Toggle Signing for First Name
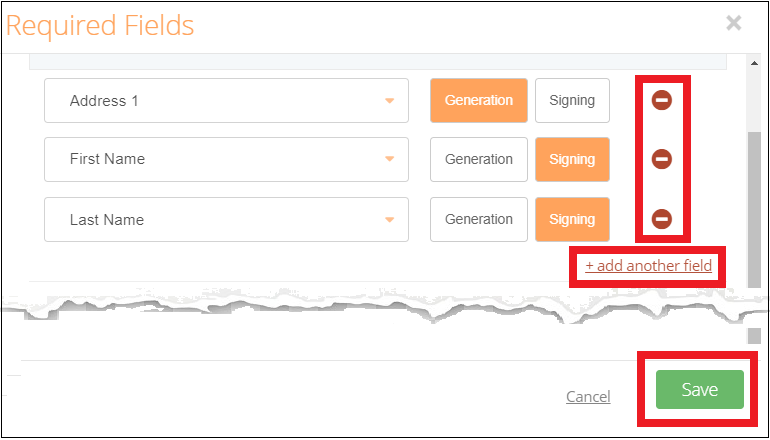 click(572, 159)
